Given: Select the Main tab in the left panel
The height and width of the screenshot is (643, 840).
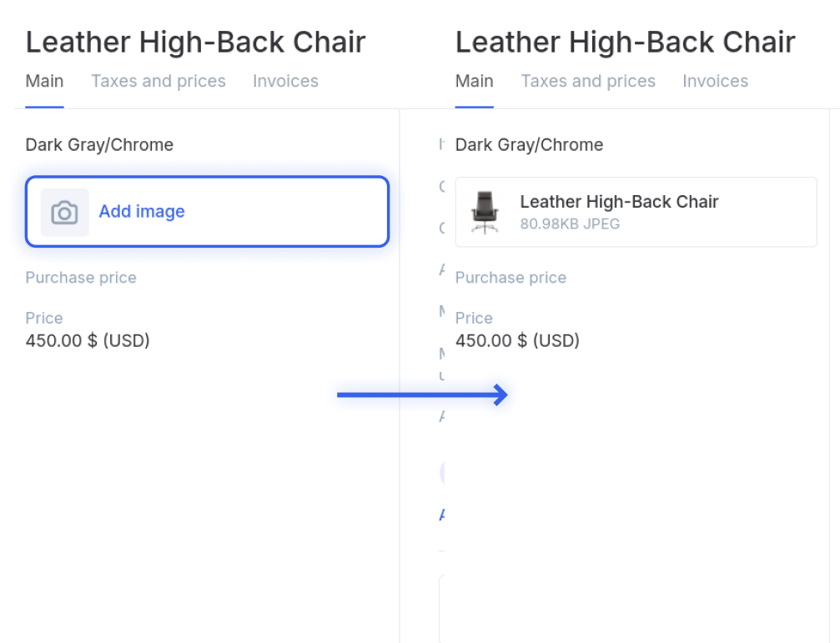Looking at the screenshot, I should (44, 81).
